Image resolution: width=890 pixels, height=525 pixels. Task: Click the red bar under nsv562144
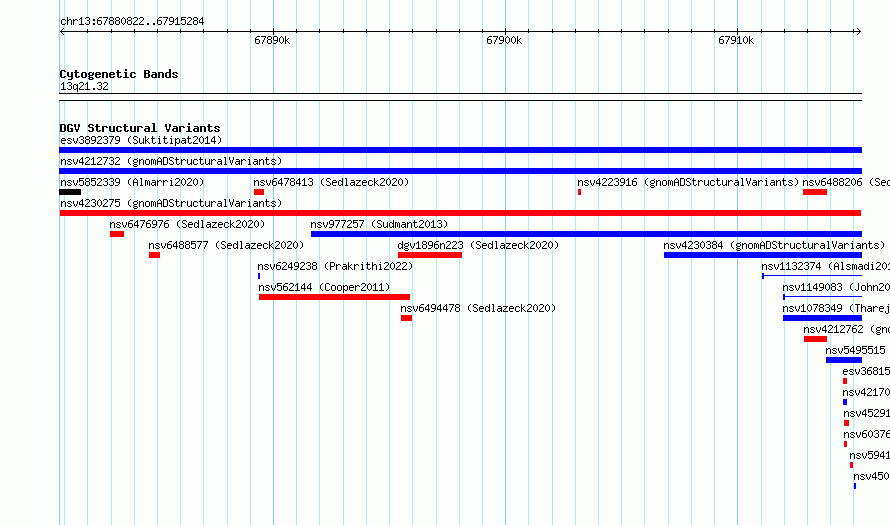click(334, 297)
